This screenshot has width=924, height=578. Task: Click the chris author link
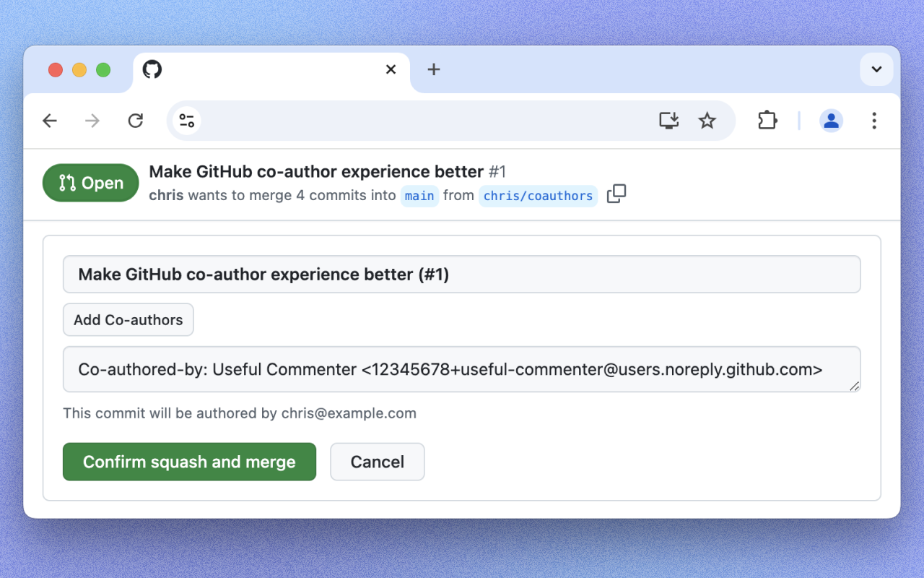(x=166, y=195)
